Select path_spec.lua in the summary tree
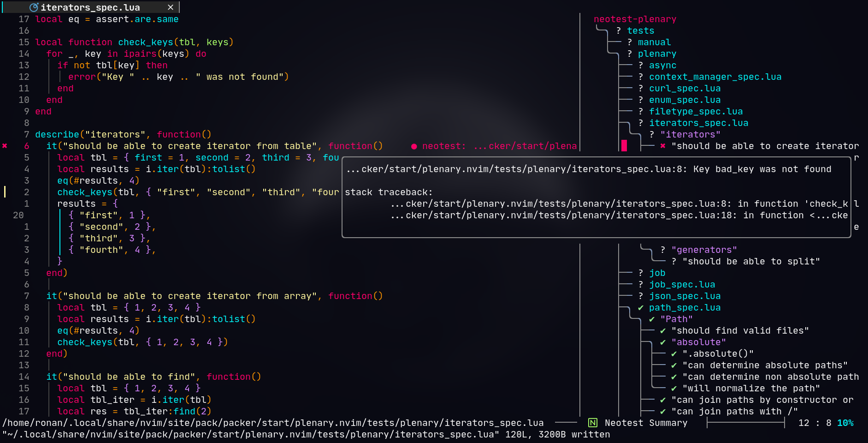 pyautogui.click(x=685, y=307)
